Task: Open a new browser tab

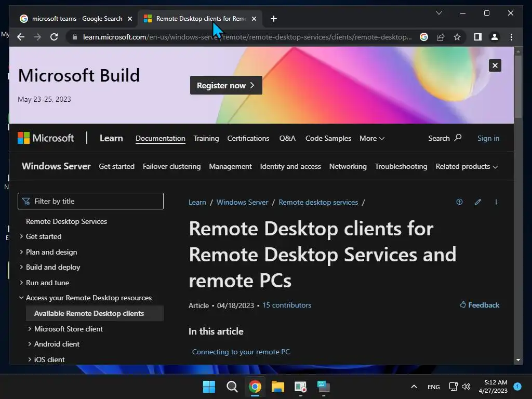Action: [x=274, y=19]
